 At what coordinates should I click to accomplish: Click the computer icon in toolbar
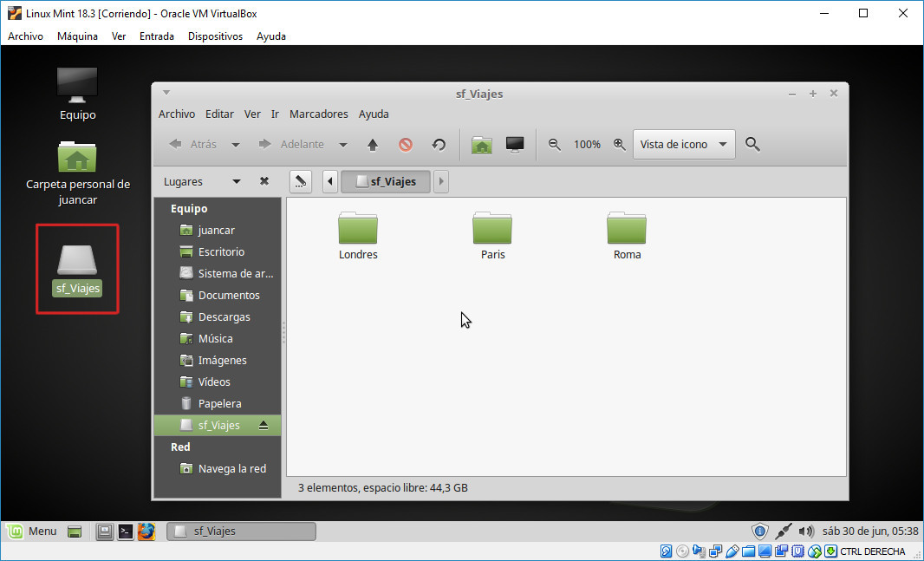pos(515,145)
